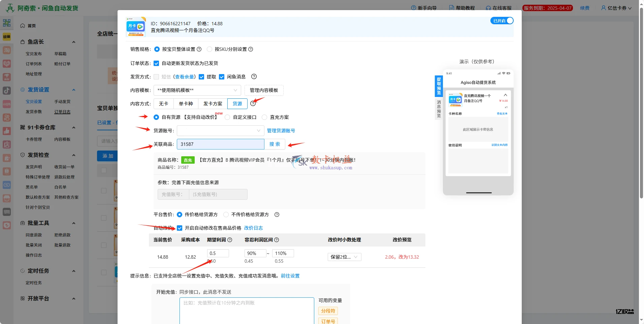
Task: Click the help icon next to 容忍利润区间
Action: tap(277, 240)
